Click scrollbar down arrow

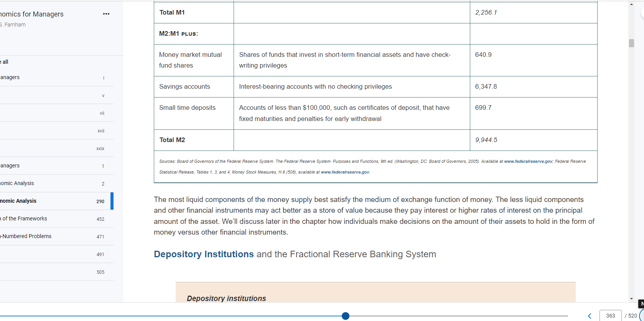[x=631, y=299]
